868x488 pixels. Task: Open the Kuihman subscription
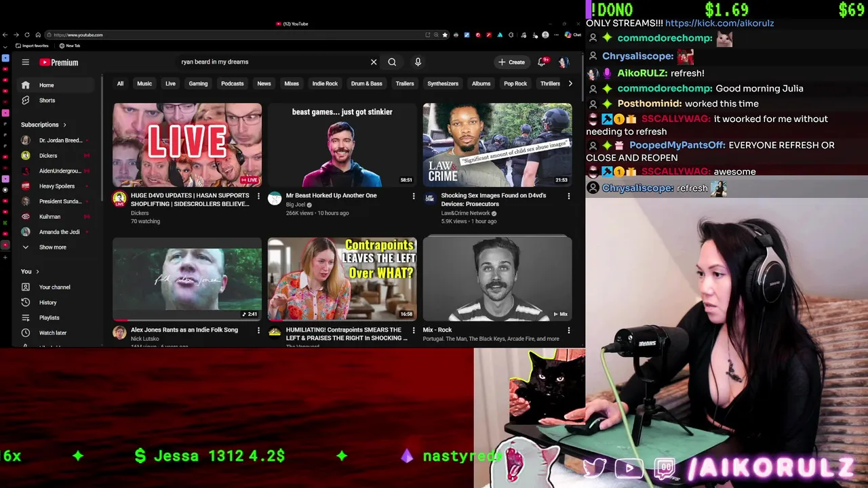(x=57, y=217)
